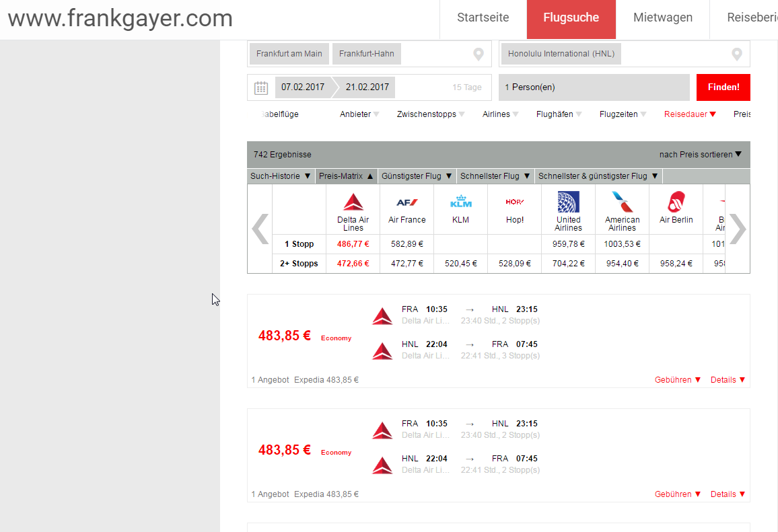This screenshot has height=532, width=778.
Task: Click the 1 Stopp row header
Action: coord(299,244)
